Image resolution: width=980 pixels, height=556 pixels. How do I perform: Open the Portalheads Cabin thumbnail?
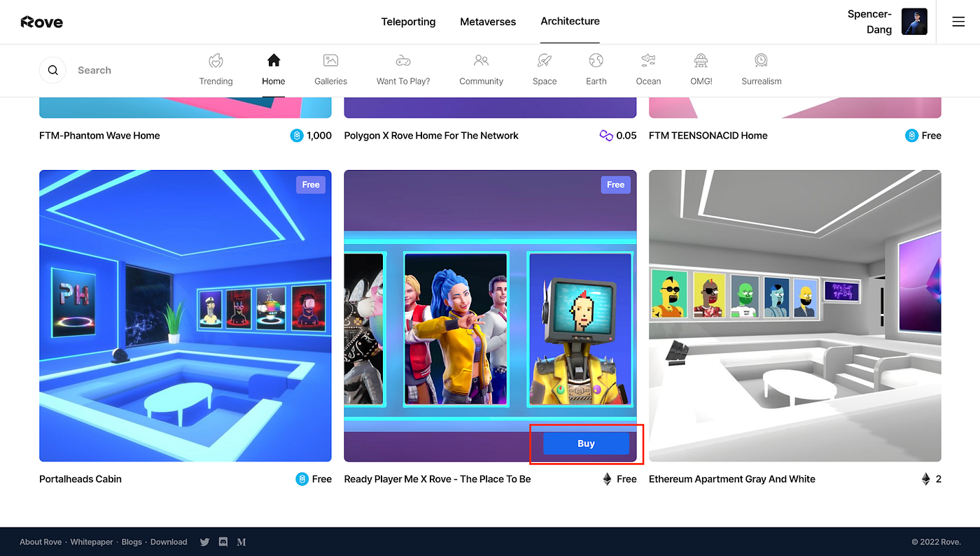185,315
